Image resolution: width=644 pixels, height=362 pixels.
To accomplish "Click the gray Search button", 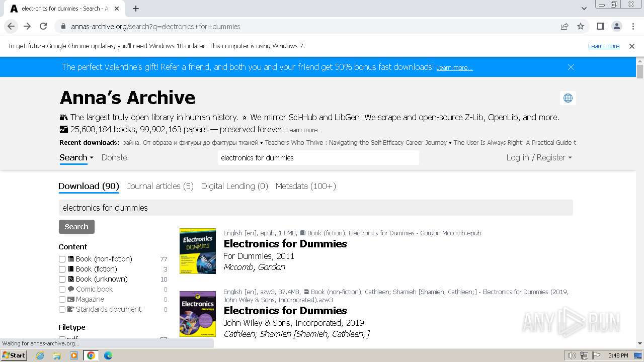I will [76, 227].
